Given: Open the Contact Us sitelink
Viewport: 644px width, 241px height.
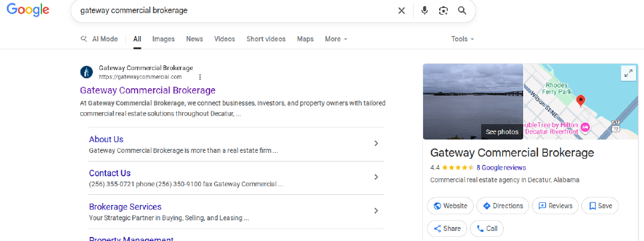Looking at the screenshot, I should pos(109,173).
